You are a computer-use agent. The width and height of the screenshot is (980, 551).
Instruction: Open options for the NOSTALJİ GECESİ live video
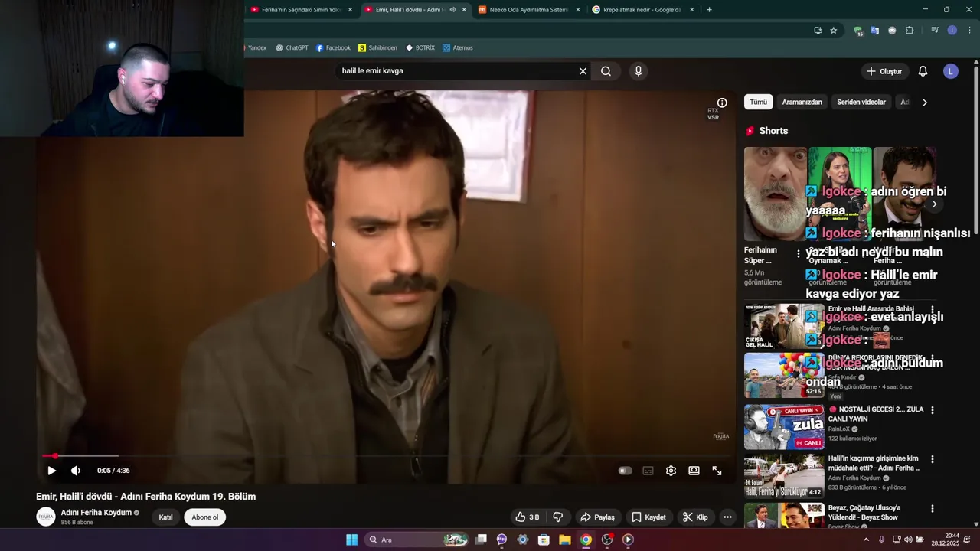(x=932, y=410)
